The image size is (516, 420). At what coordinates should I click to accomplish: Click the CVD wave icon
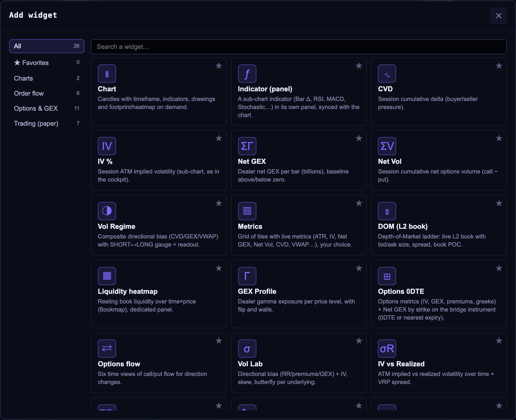click(x=387, y=74)
